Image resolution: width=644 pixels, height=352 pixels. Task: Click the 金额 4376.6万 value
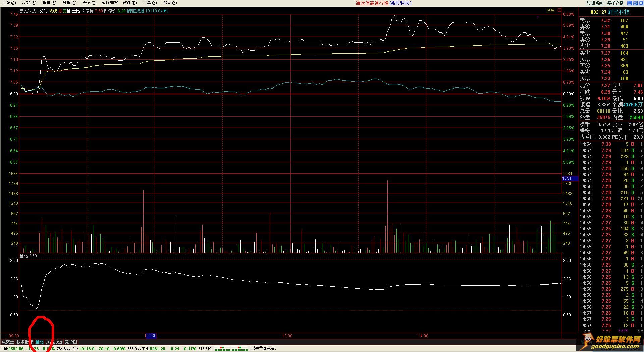[x=633, y=105]
